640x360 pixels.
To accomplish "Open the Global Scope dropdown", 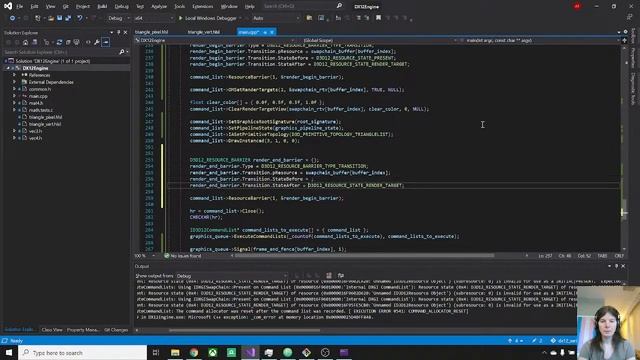I will [378, 40].
